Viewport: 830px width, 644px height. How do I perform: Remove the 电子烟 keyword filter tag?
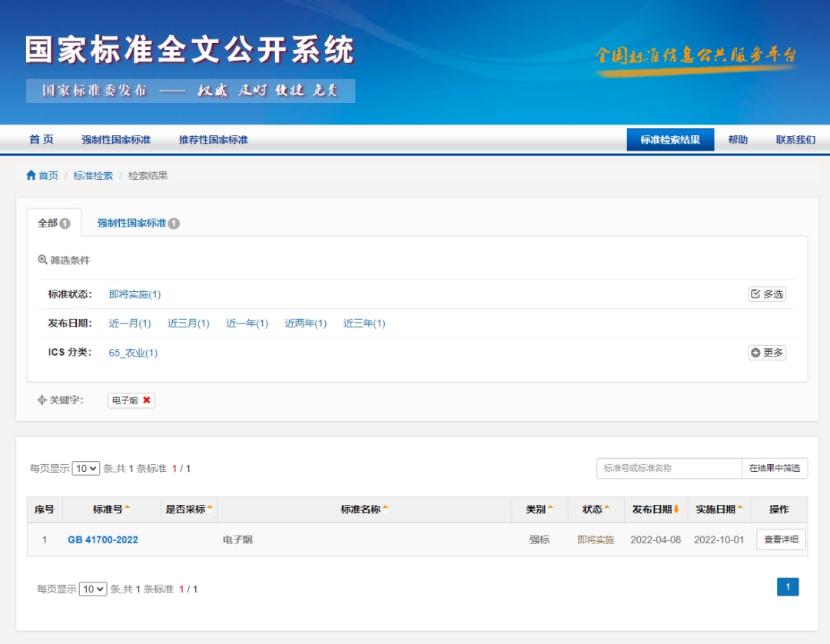[x=147, y=400]
